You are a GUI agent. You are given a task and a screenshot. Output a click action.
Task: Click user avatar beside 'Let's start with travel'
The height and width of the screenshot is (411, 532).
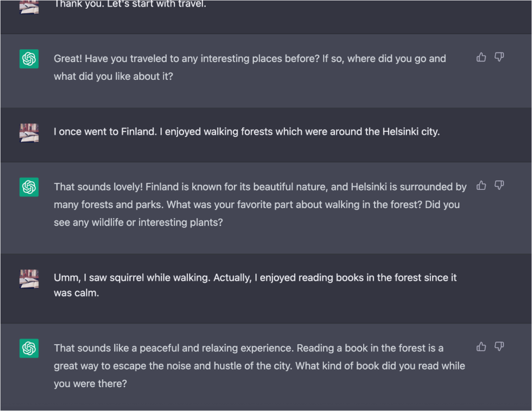coord(29,6)
